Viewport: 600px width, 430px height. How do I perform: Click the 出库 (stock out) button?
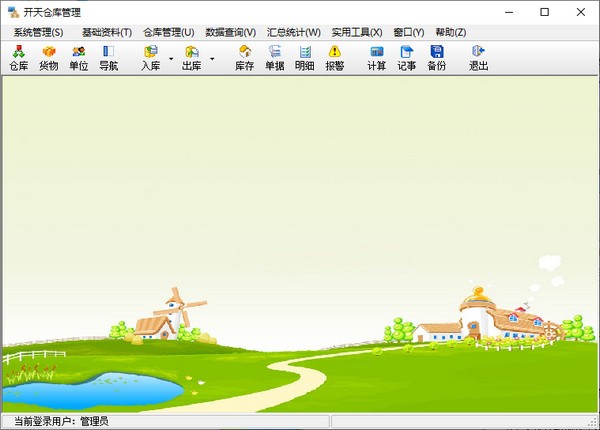[x=190, y=58]
